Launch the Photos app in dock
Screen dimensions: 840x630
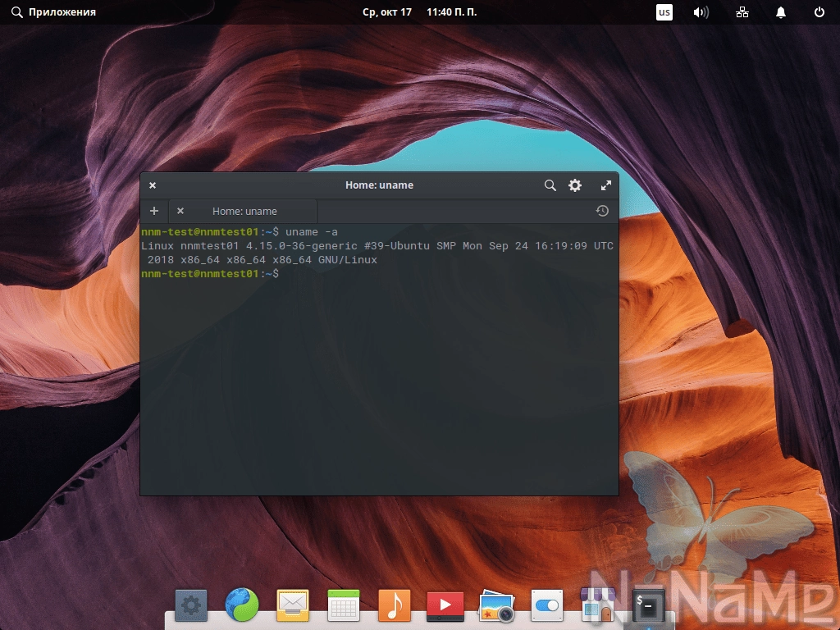(496, 605)
